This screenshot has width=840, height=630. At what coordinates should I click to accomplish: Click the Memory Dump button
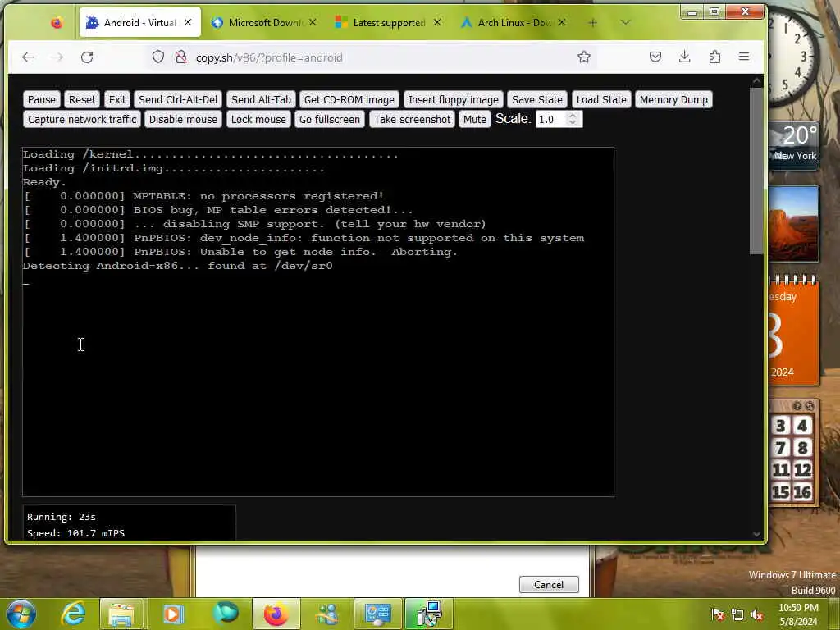673,99
